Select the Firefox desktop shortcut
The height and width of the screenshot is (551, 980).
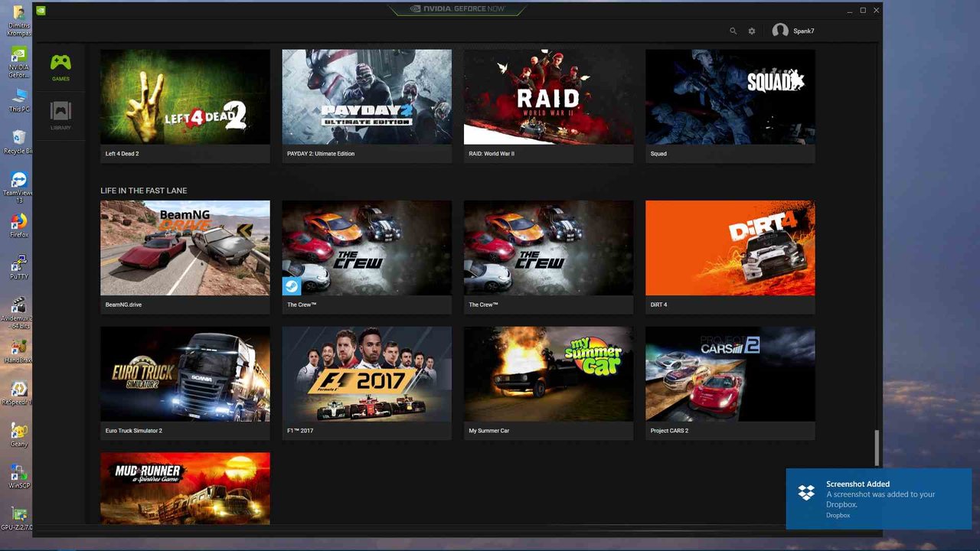pyautogui.click(x=19, y=226)
